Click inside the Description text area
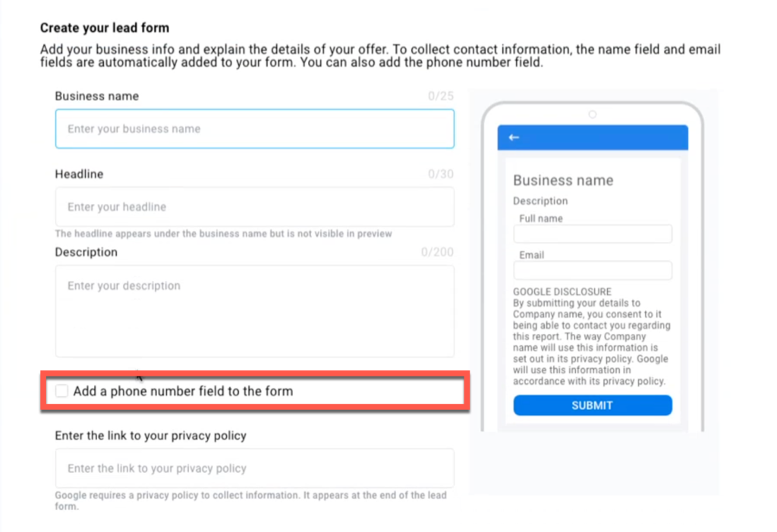Screen dimensions: 777x532 tap(255, 311)
